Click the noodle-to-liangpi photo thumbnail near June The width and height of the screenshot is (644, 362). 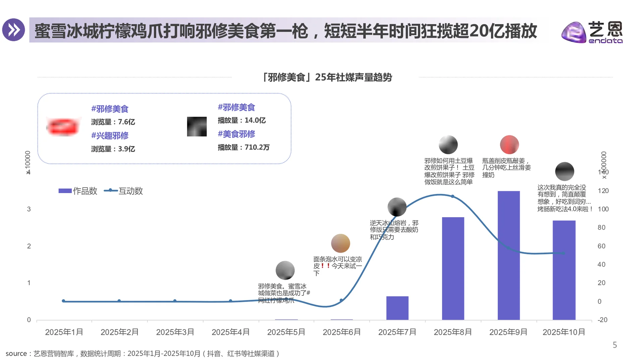click(341, 243)
